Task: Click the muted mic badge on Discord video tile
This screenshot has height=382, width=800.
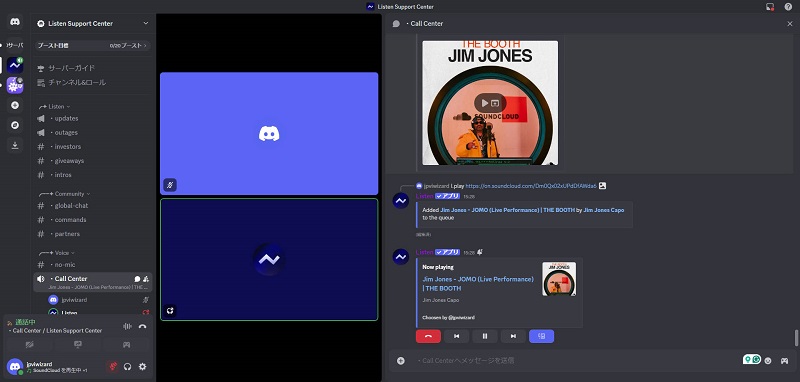Action: click(x=170, y=185)
